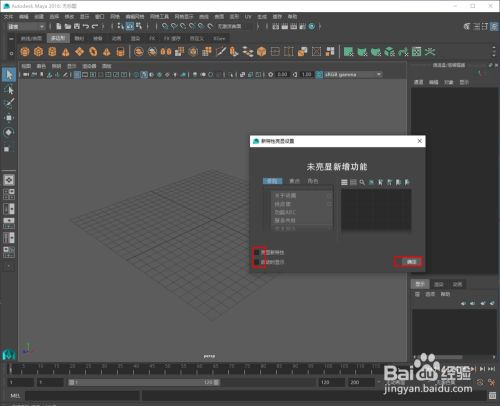Toggle the Channel Box icon at status line end

coord(494,26)
